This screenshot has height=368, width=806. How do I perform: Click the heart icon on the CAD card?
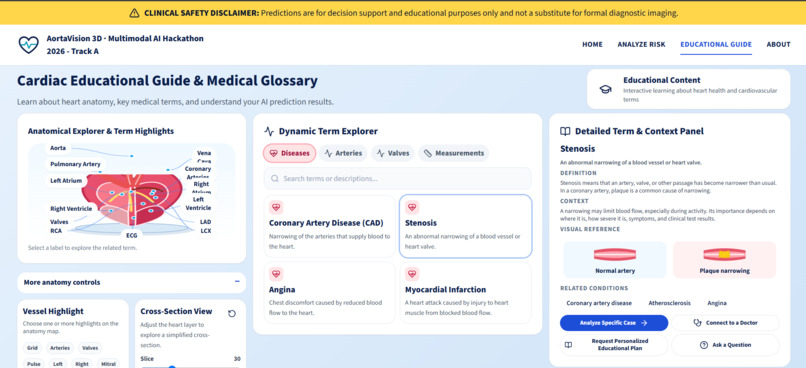point(277,207)
